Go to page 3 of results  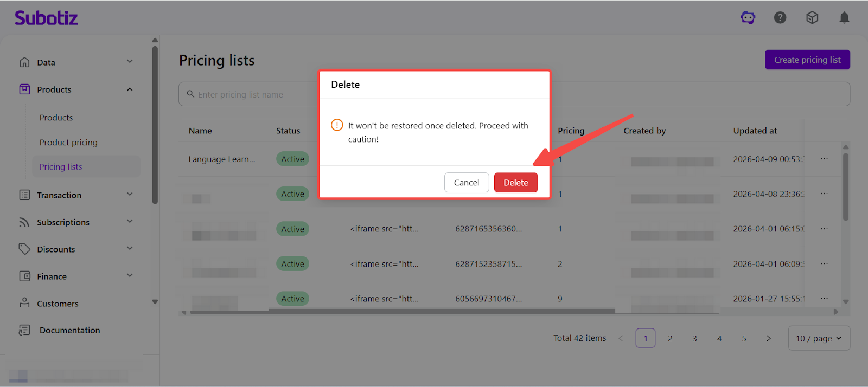(x=694, y=338)
